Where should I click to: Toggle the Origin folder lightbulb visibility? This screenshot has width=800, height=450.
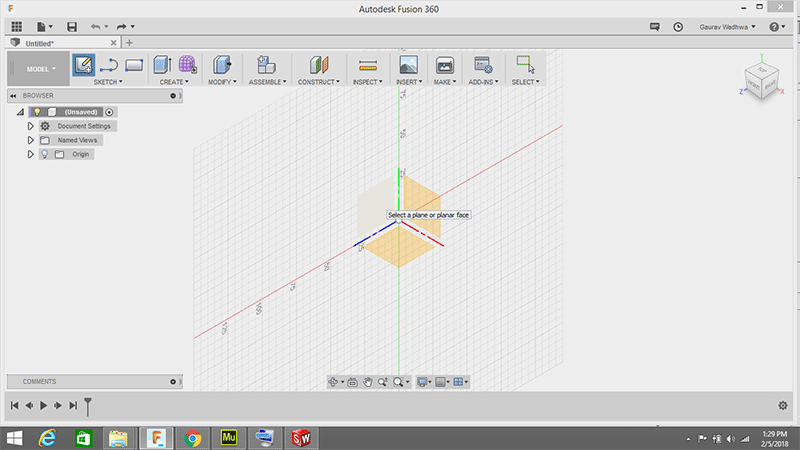tap(45, 154)
